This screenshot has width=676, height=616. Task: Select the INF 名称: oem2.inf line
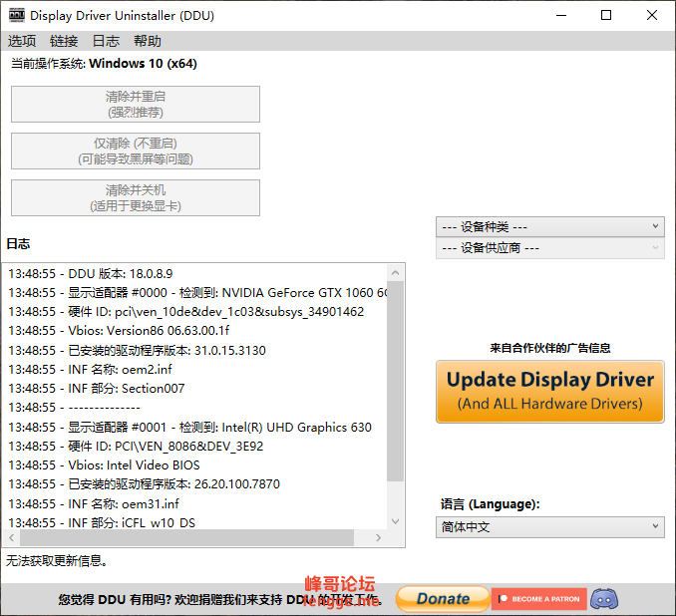coord(90,370)
